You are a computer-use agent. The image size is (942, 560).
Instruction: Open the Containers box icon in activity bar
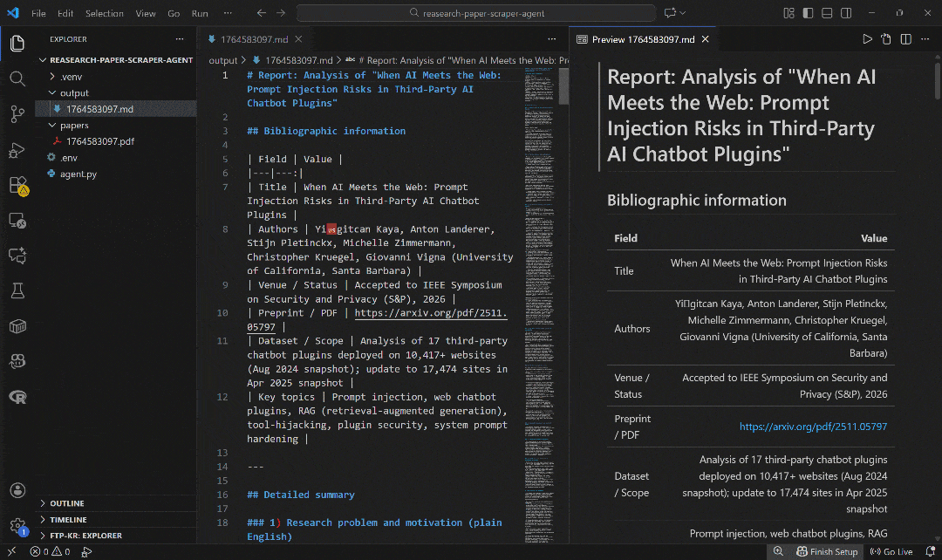tap(17, 326)
